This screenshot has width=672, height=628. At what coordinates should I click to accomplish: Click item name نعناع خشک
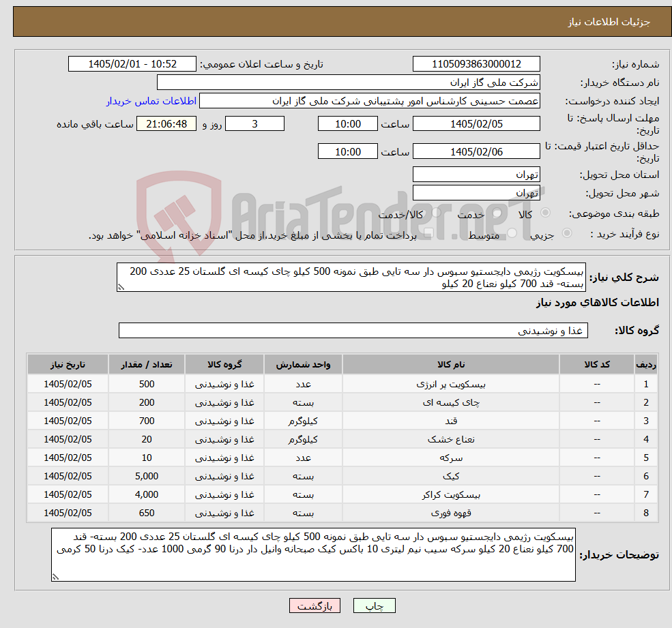tap(451, 440)
